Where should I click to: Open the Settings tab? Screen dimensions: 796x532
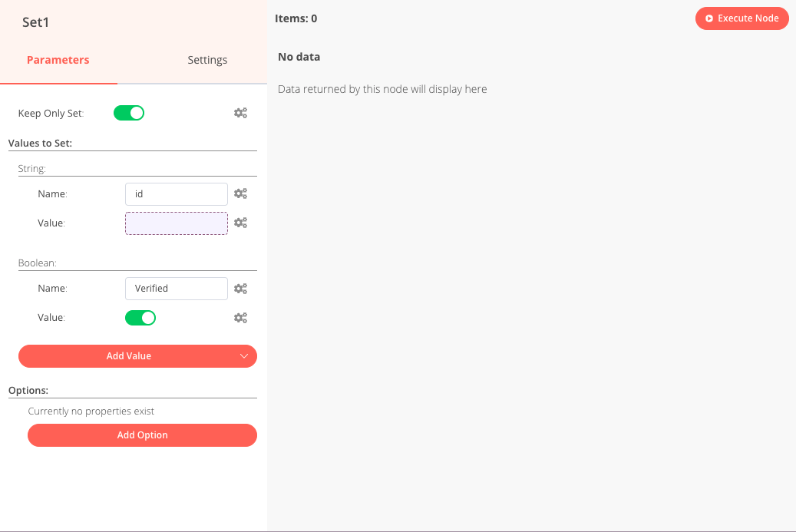207,60
